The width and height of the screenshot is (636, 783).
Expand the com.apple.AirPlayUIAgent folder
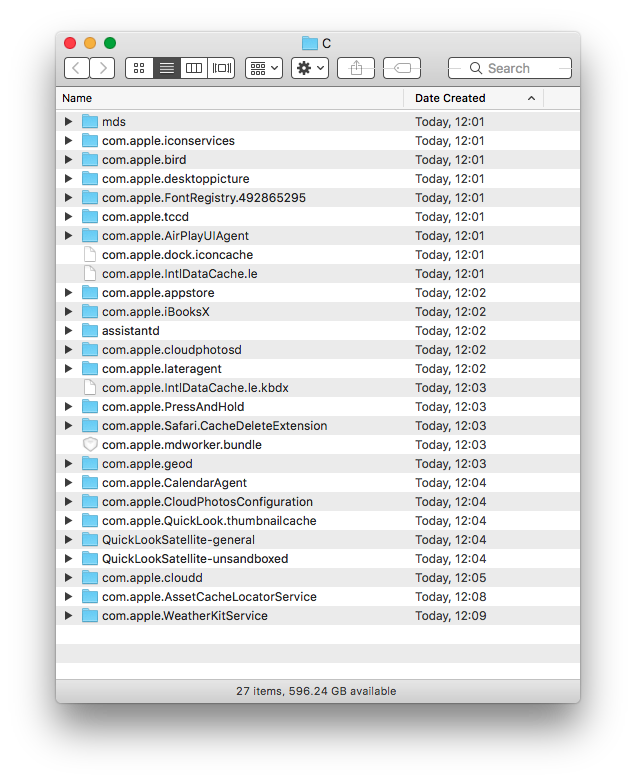pyautogui.click(x=68, y=235)
